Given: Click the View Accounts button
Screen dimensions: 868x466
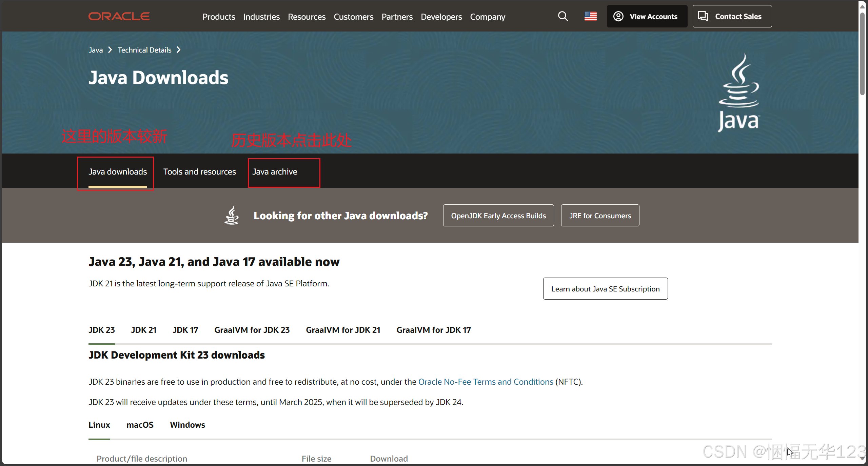Looking at the screenshot, I should [x=647, y=16].
